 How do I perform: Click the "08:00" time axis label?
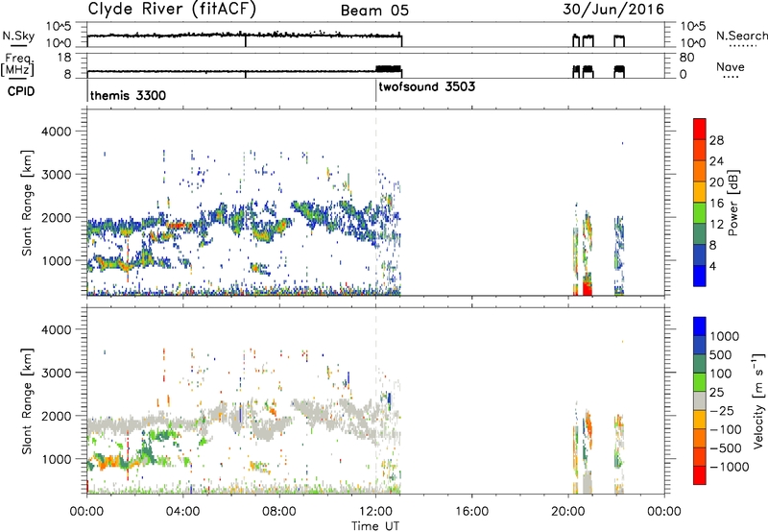pos(279,512)
